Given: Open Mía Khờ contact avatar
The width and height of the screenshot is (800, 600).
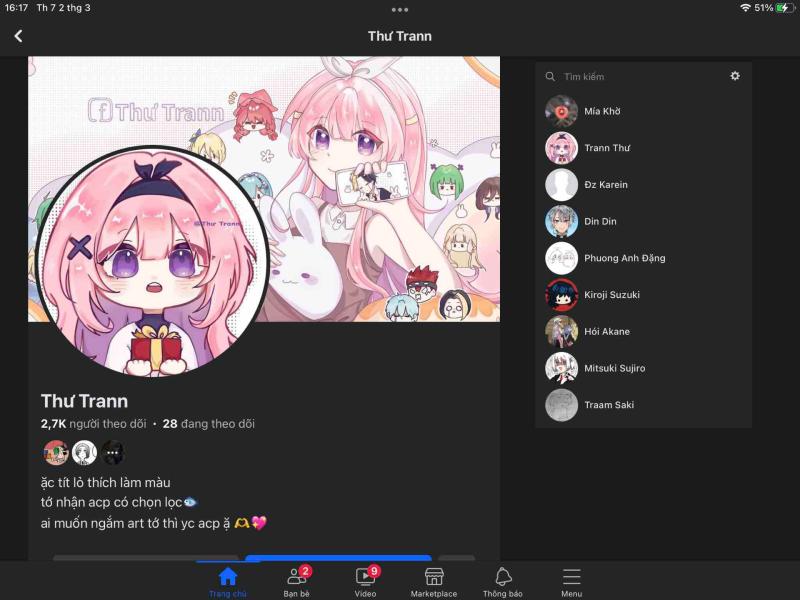Looking at the screenshot, I should pyautogui.click(x=561, y=111).
